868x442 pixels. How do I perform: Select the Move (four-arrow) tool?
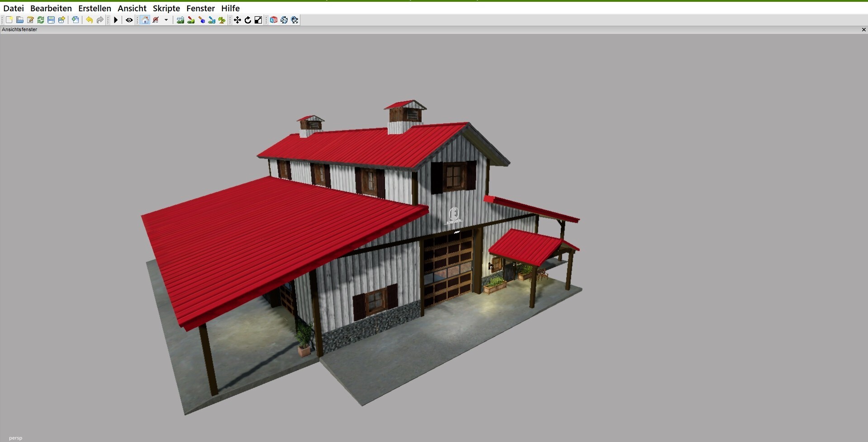click(x=237, y=20)
